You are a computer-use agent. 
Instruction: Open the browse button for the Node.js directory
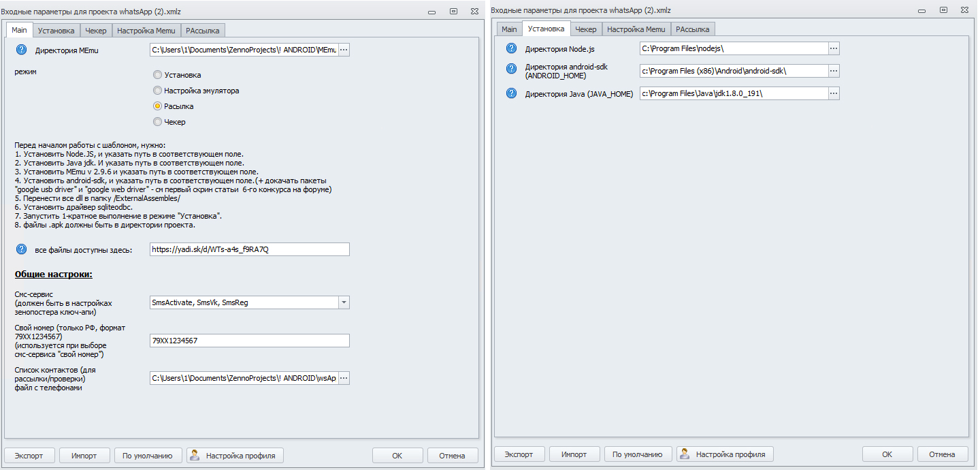pos(834,48)
